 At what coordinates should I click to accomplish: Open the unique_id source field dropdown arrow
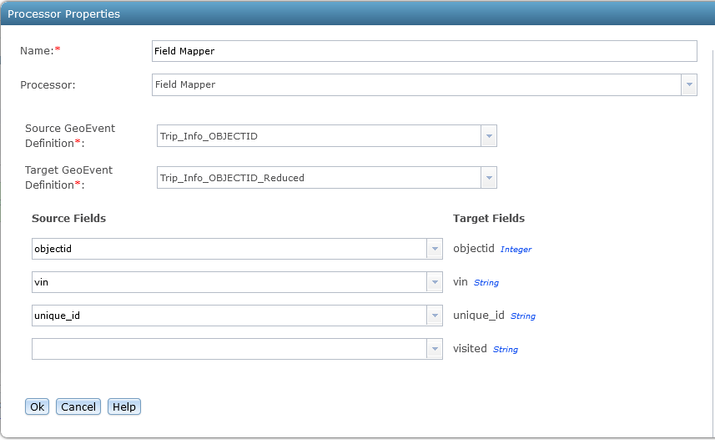tap(435, 316)
